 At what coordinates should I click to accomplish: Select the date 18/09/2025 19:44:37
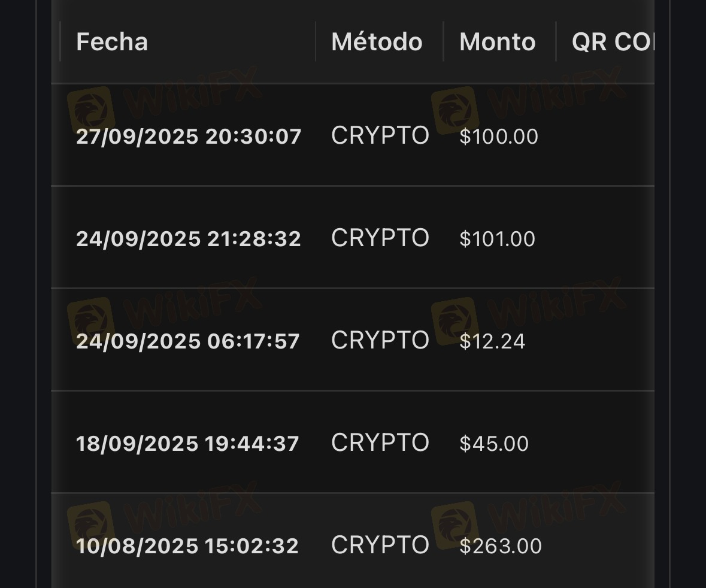pos(187,444)
